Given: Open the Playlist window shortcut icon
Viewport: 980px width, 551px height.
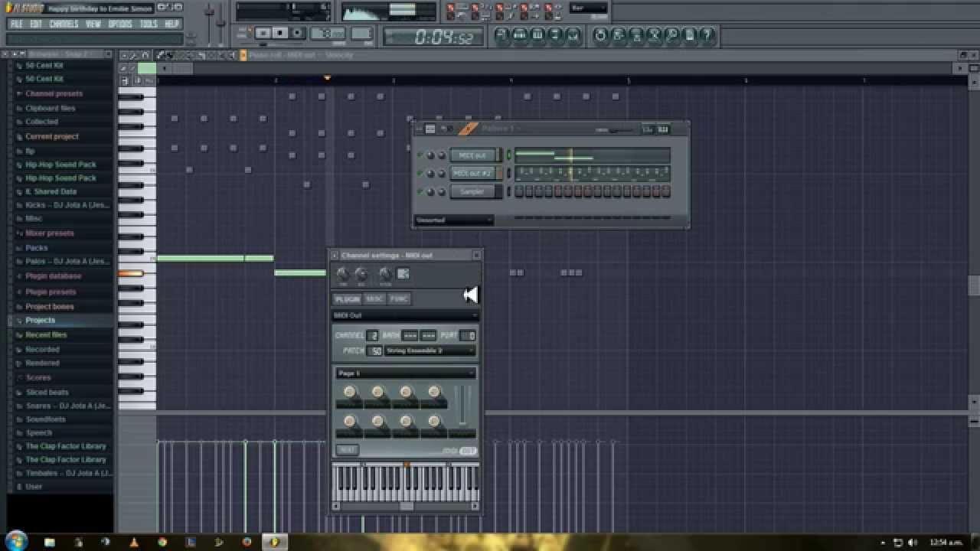Looking at the screenshot, I should pyautogui.click(x=502, y=34).
